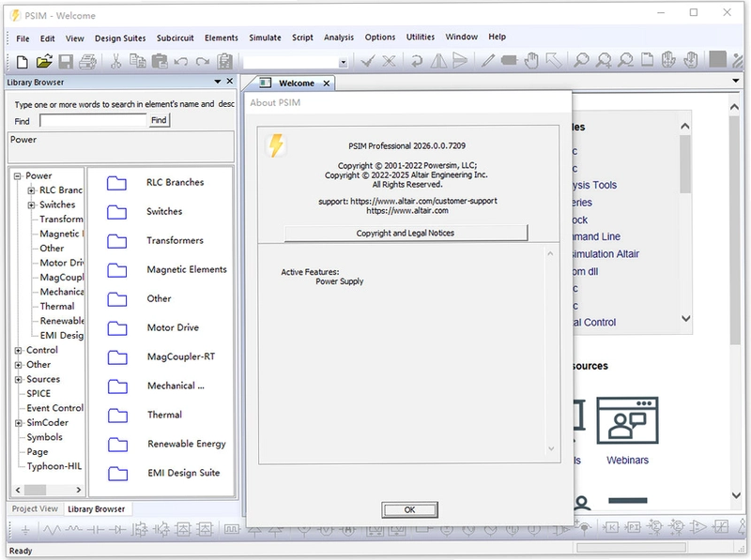Click the Cut scissors icon

[x=115, y=61]
